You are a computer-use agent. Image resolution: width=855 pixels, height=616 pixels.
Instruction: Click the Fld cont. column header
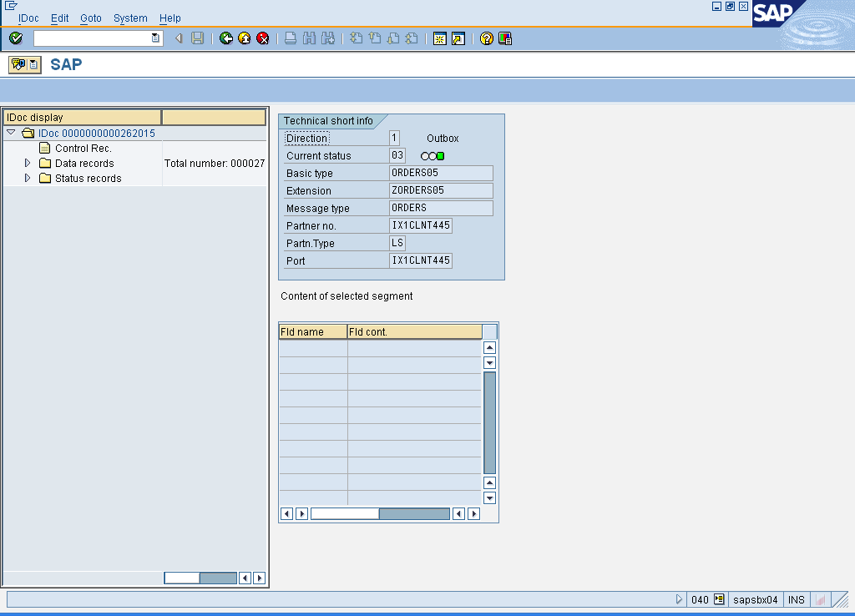(x=414, y=331)
